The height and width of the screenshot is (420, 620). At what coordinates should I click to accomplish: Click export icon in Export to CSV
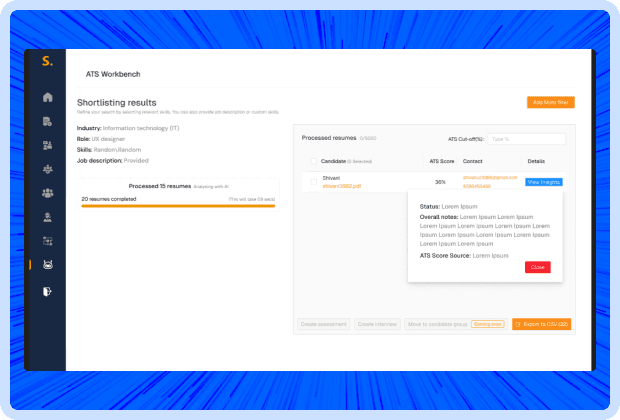[x=518, y=324]
